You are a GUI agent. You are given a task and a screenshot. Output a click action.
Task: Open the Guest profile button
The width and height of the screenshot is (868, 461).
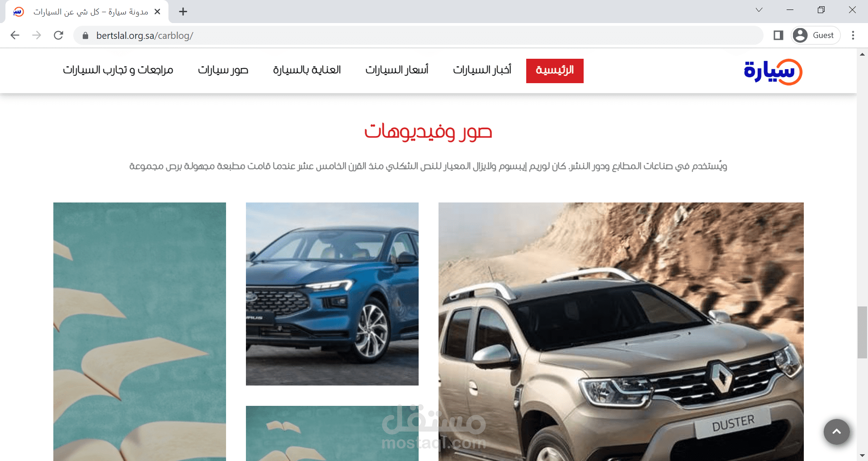[816, 35]
